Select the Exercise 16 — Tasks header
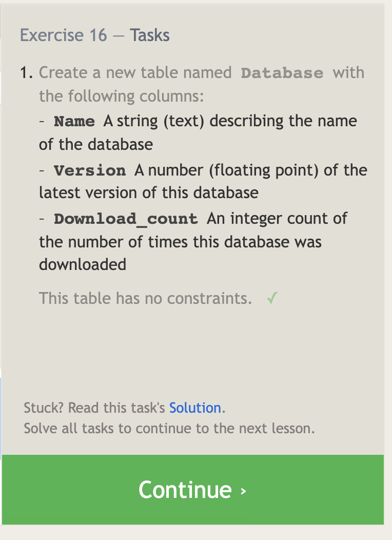 coord(95,35)
